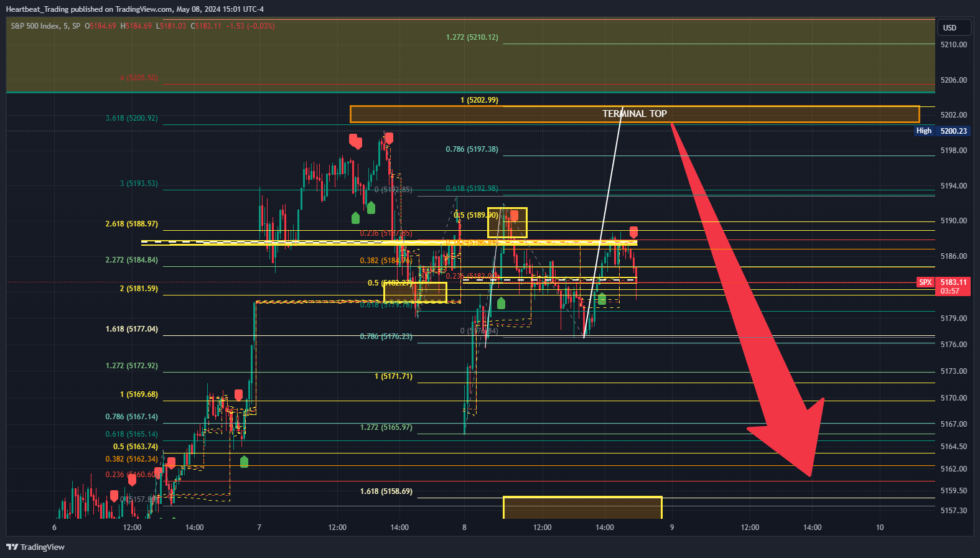Select the 2.272 (5184.84) Fibonacci label
The height and width of the screenshot is (558, 980).
click(x=131, y=260)
